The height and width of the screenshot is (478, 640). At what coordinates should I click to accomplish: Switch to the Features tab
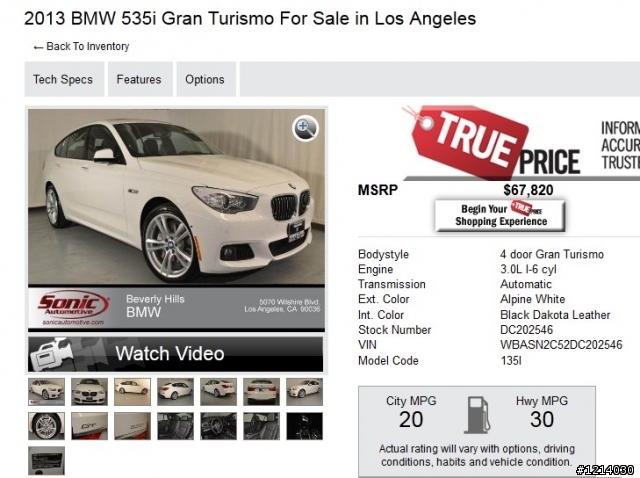pyautogui.click(x=140, y=79)
